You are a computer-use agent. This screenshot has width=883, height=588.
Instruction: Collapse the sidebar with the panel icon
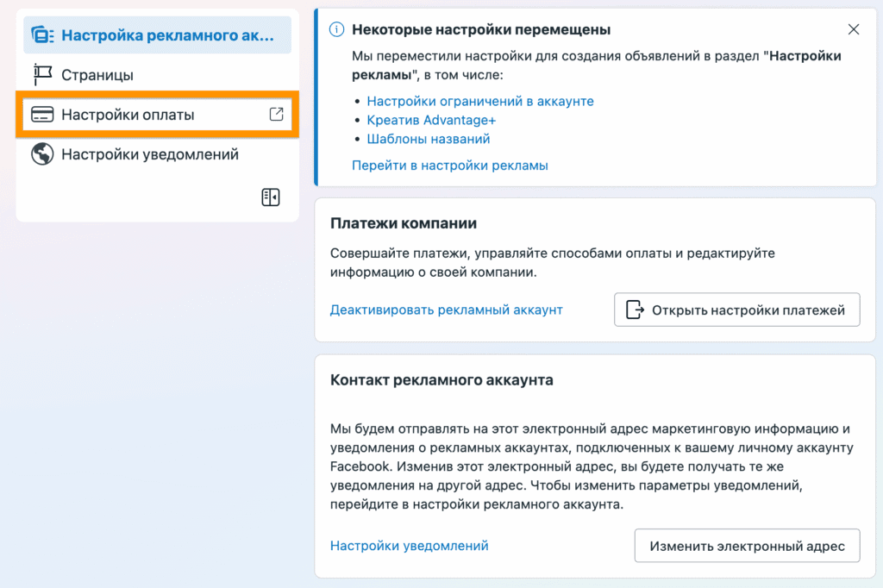click(271, 197)
